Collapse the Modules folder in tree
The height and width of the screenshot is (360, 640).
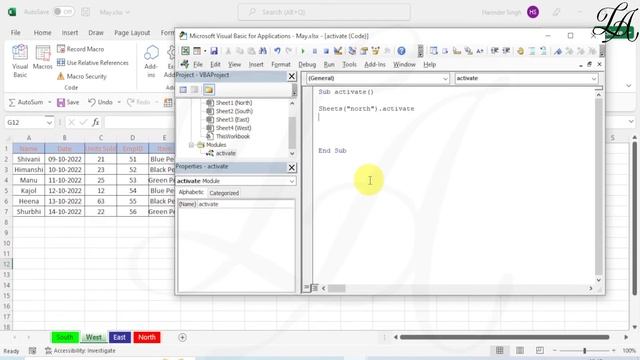click(191, 145)
